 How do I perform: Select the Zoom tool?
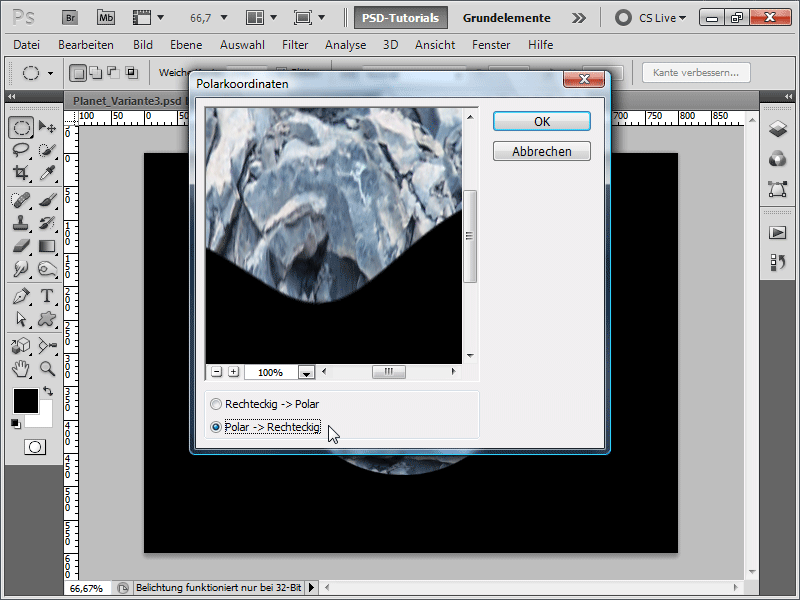pyautogui.click(x=47, y=368)
